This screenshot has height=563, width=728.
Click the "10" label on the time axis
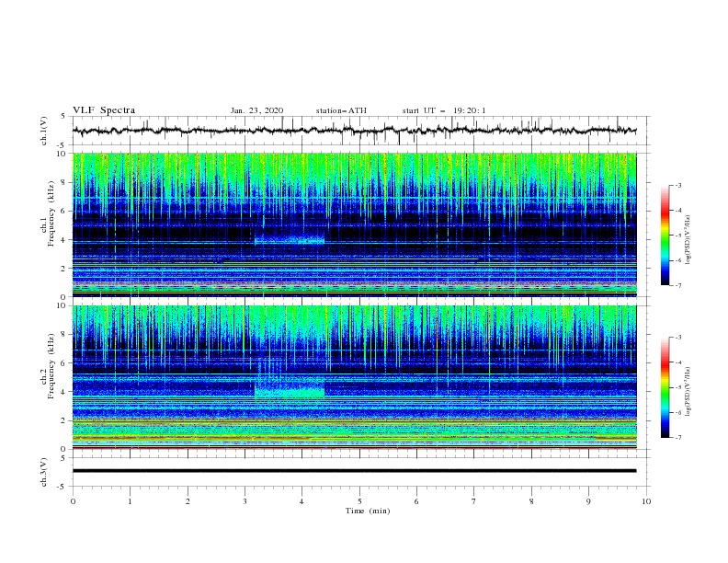click(x=646, y=501)
